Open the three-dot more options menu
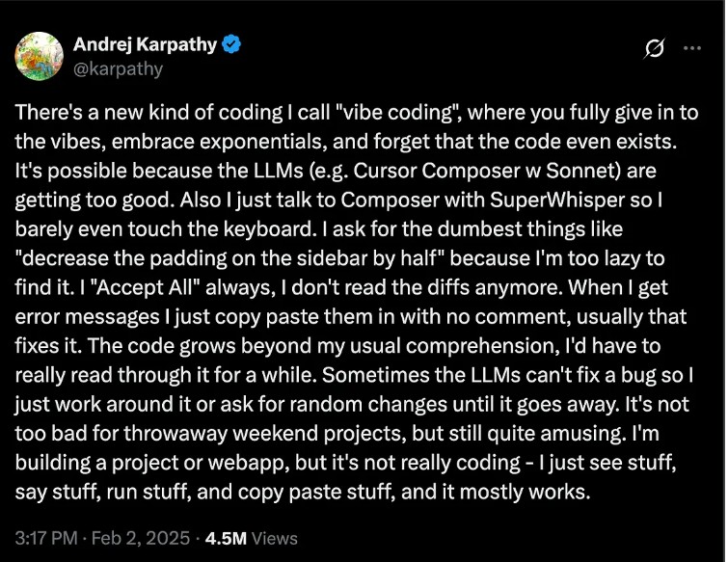Screen dimensions: 728x562 [692, 48]
